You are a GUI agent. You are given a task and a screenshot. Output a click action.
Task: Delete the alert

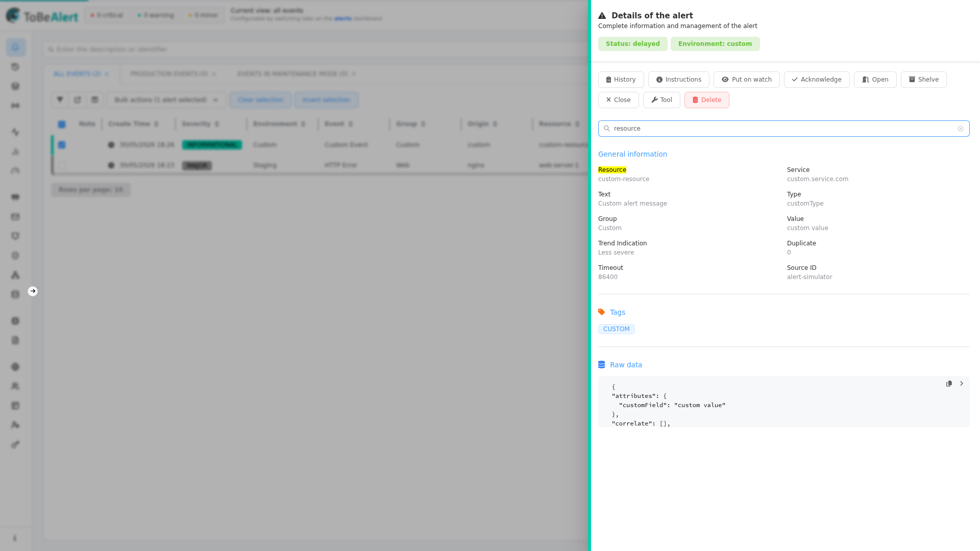[x=706, y=100]
